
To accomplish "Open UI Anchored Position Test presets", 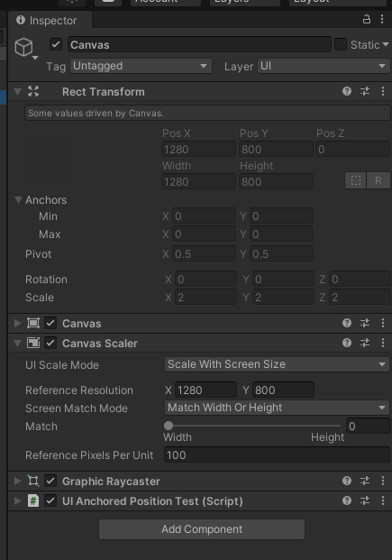I will pos(365,500).
